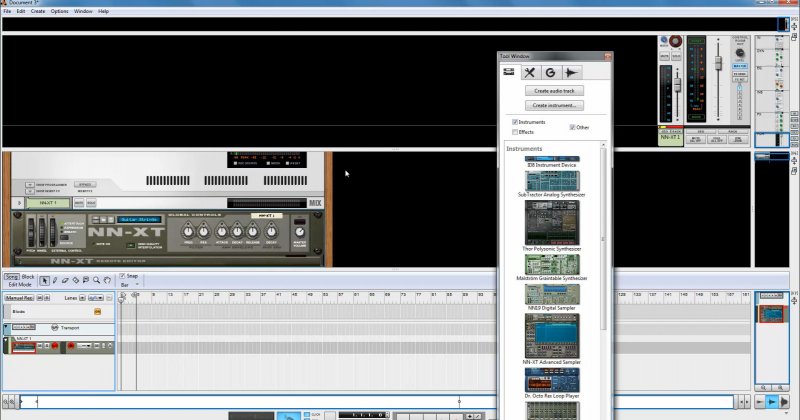
Task: Open the Song Samples waveform tab
Action: click(x=572, y=73)
